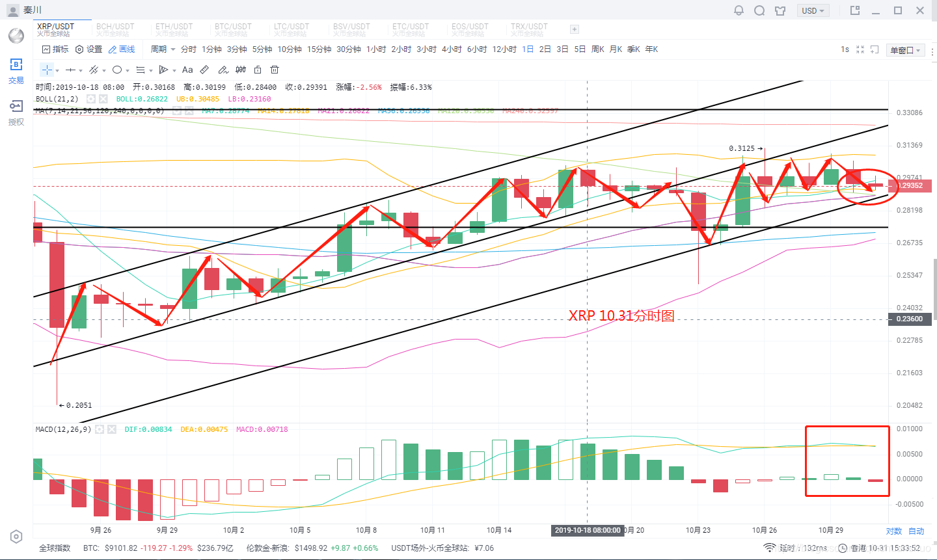The width and height of the screenshot is (937, 560).
Task: Expand Fibonacci lines tool dropdown arrow
Action: coord(151,70)
